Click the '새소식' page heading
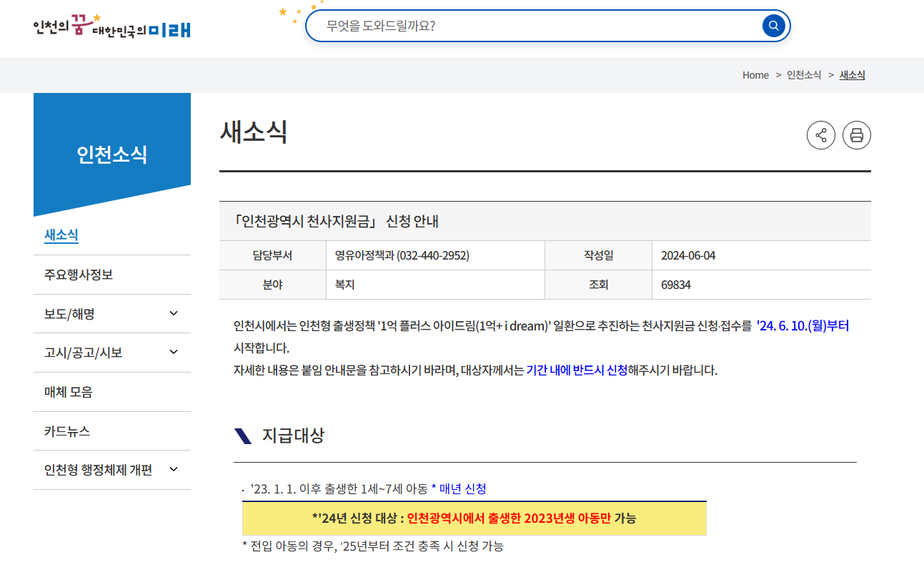 click(x=254, y=132)
